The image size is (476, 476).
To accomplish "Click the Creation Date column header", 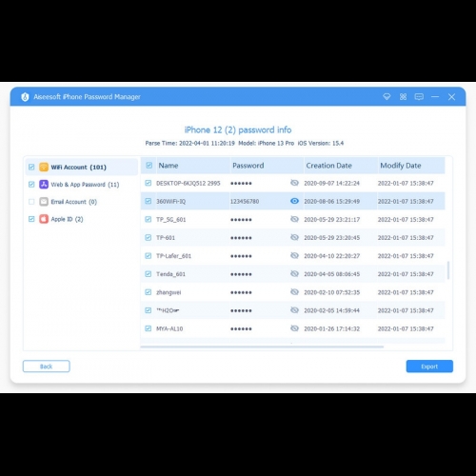I will pyautogui.click(x=328, y=166).
